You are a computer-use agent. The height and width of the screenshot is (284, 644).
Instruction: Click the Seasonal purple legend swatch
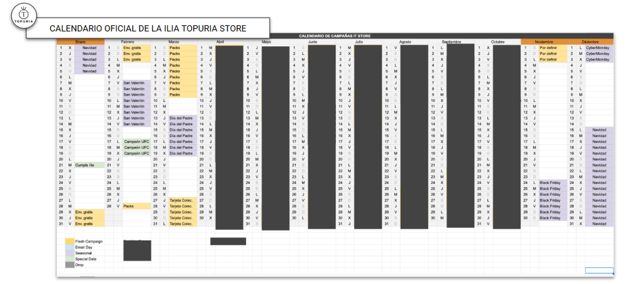[x=69, y=253]
